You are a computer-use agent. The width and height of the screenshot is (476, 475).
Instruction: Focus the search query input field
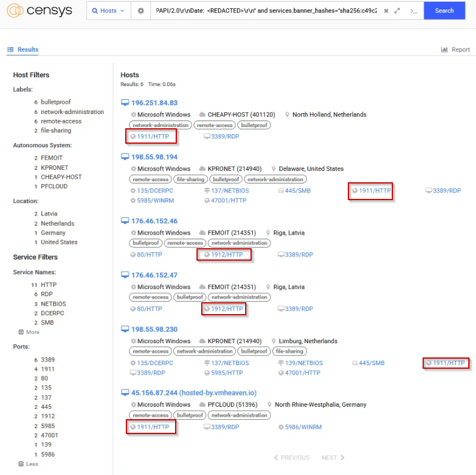click(x=266, y=11)
